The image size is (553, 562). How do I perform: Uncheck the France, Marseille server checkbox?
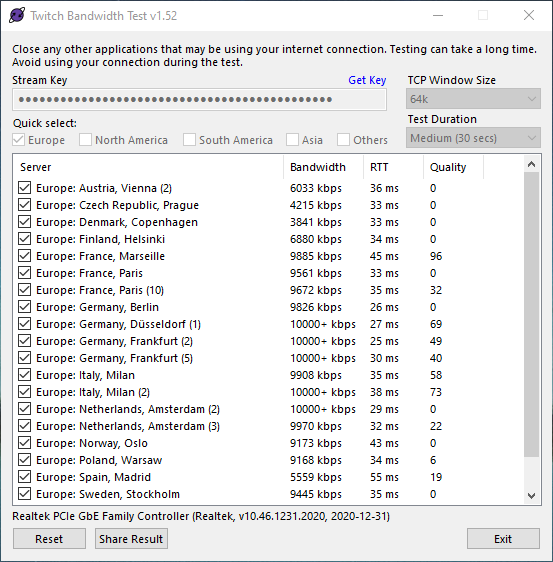click(24, 256)
